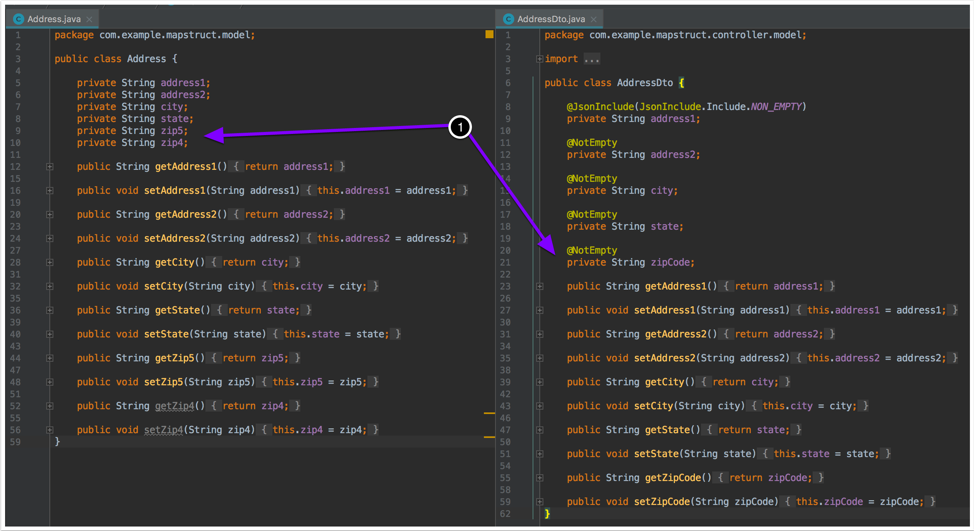Expand getAddress2() fold in Address.java
The width and height of the screenshot is (974, 531).
pos(49,214)
